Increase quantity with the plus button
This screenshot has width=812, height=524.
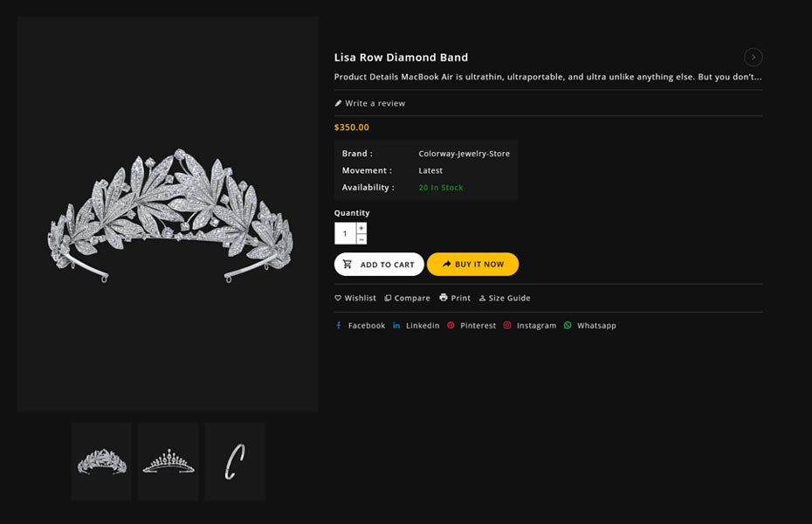tap(361, 228)
